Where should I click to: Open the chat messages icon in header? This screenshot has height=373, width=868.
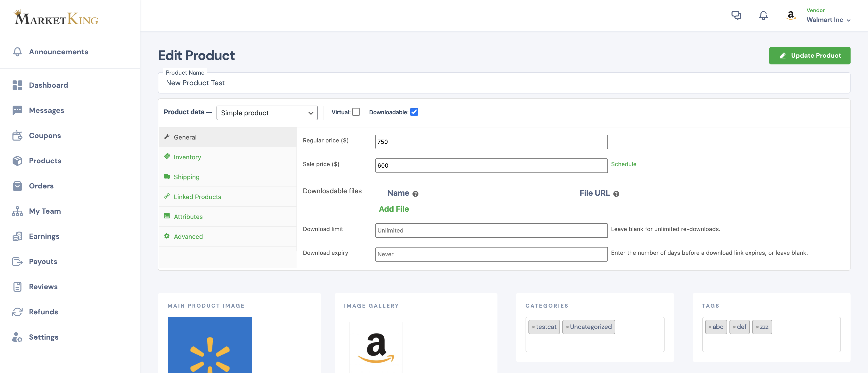pos(736,15)
